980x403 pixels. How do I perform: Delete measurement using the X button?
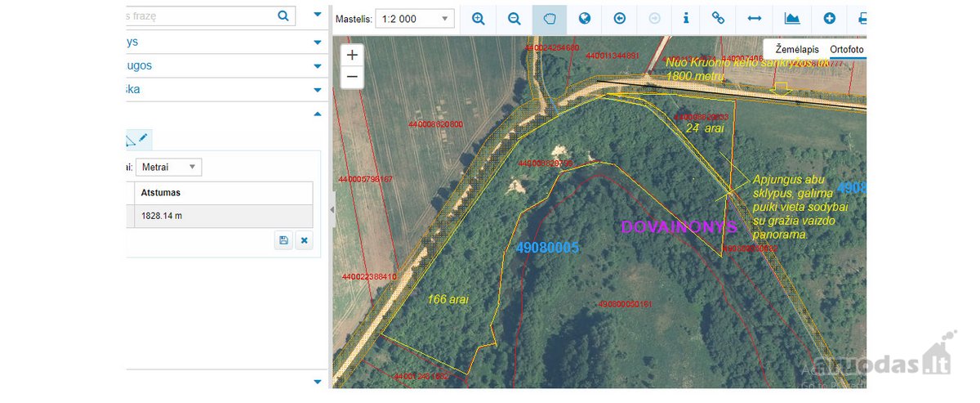304,240
